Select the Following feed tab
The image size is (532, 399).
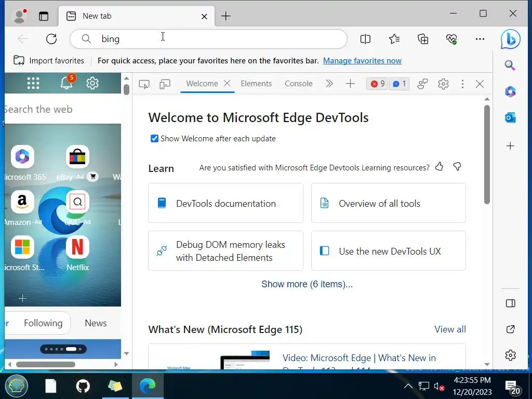point(43,323)
